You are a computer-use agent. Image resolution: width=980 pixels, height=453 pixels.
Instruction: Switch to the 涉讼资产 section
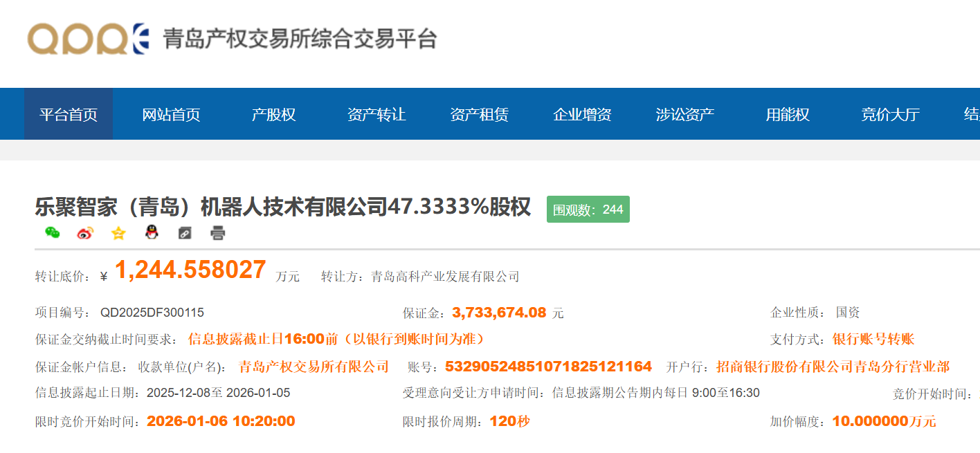[684, 114]
